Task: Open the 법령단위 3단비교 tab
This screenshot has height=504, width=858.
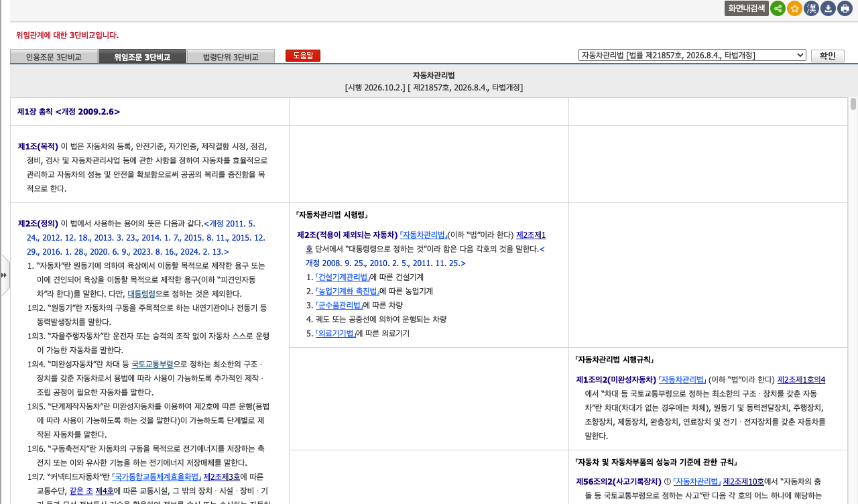Action: coord(231,57)
